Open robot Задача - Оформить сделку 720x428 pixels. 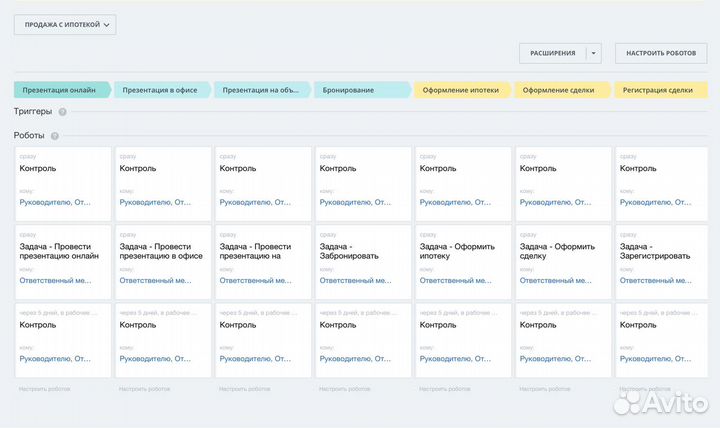[x=563, y=262]
